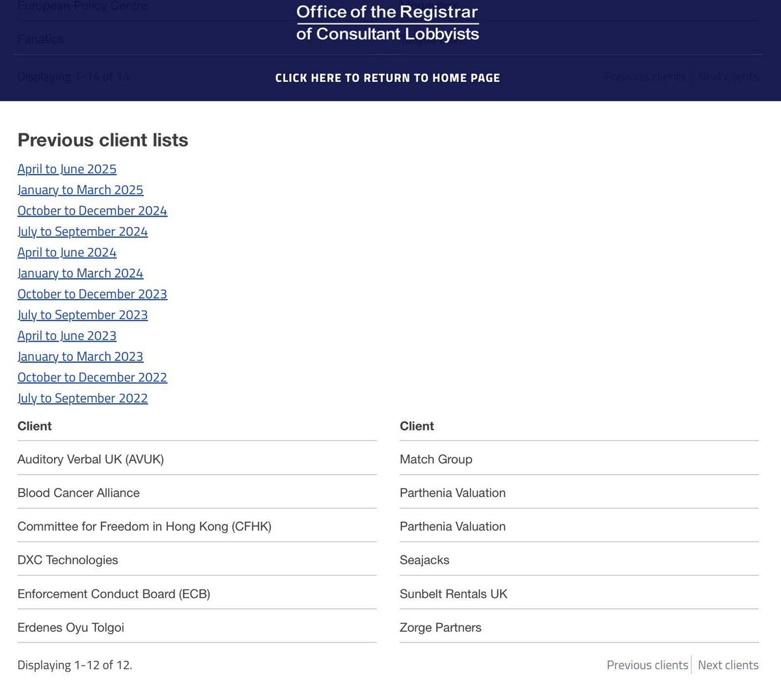Select the Blood Cancer Alliance row

[x=197, y=492]
